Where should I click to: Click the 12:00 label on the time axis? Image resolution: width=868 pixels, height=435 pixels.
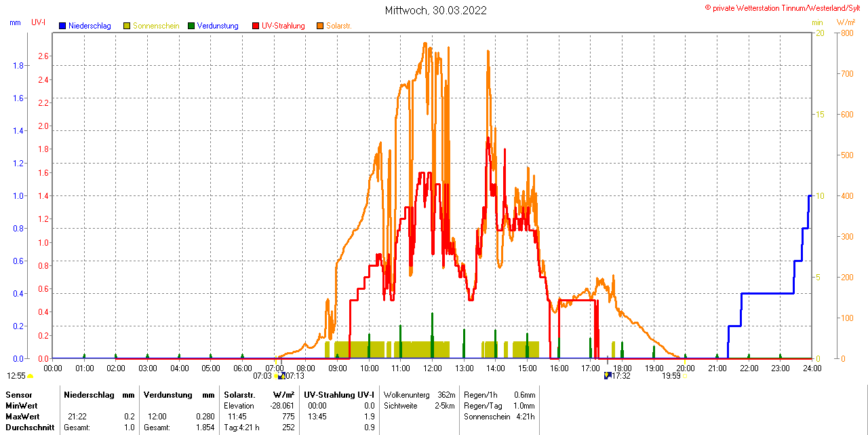433,368
